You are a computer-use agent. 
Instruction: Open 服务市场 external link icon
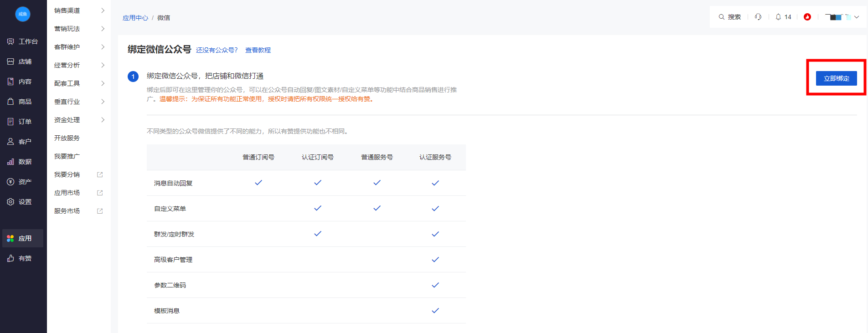pos(100,211)
